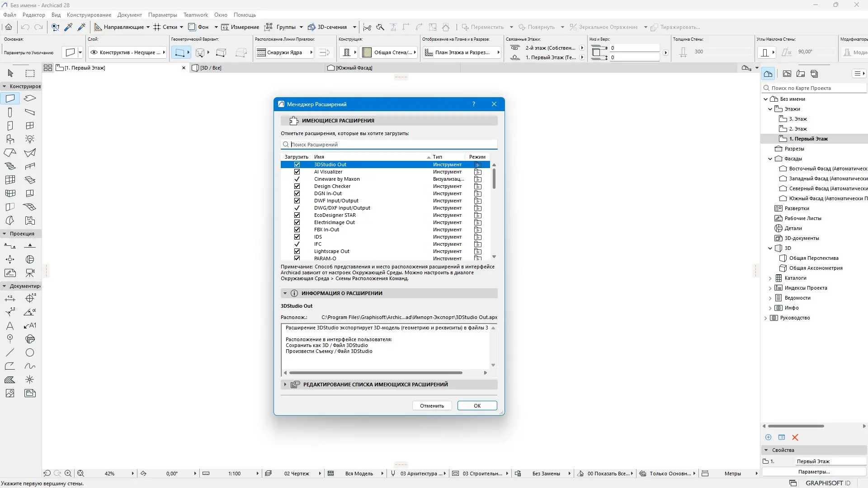Toggle the Design Checker load checkbox
The image size is (868, 488).
click(x=297, y=186)
